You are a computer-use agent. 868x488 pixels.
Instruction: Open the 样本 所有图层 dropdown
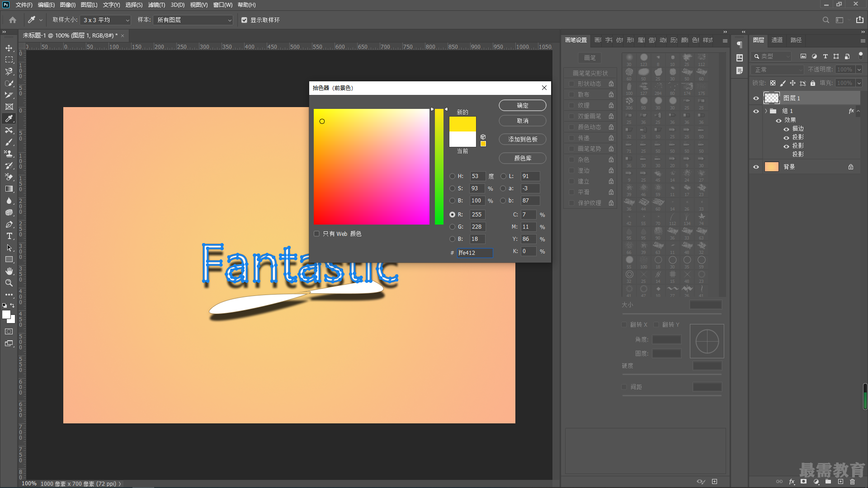[x=193, y=20]
